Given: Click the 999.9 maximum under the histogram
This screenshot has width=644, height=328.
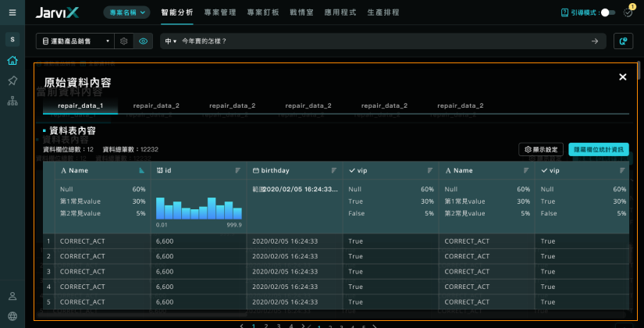Looking at the screenshot, I should [234, 225].
